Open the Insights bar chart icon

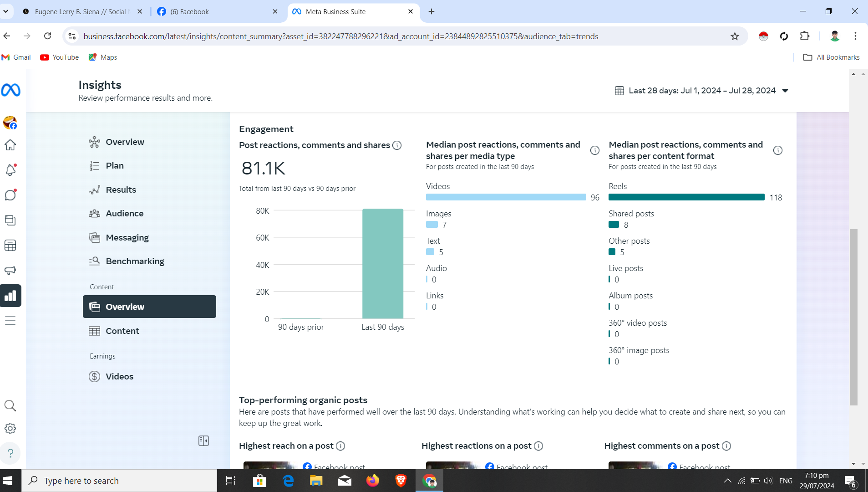pos(10,296)
